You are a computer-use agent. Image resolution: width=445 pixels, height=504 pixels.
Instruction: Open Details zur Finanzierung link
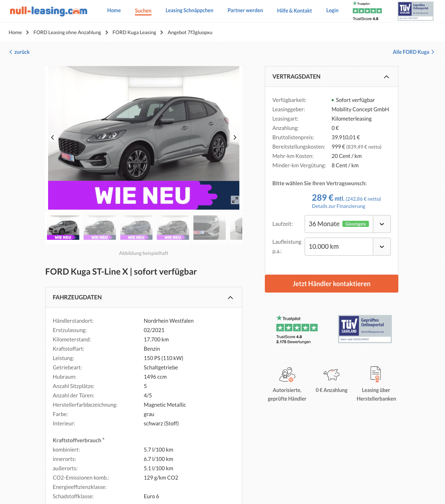click(338, 206)
